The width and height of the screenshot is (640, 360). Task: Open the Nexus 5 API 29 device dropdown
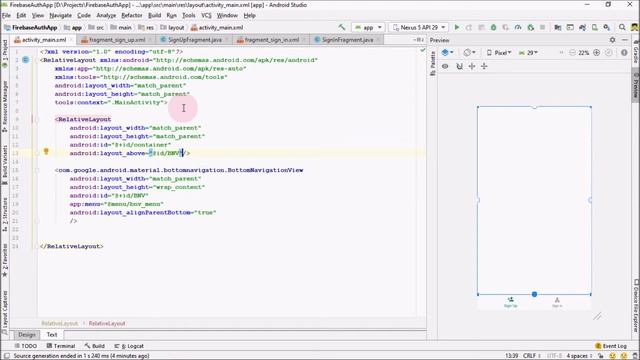(419, 27)
